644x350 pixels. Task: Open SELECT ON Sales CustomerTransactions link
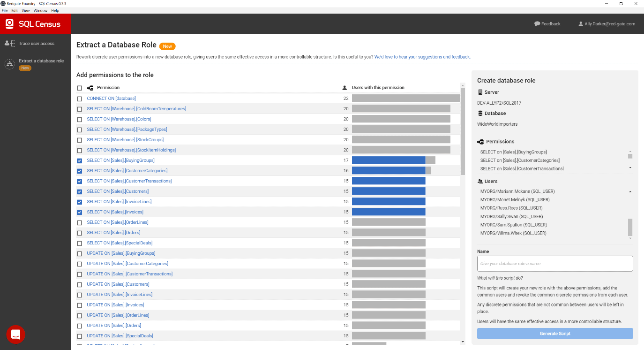[x=129, y=181]
